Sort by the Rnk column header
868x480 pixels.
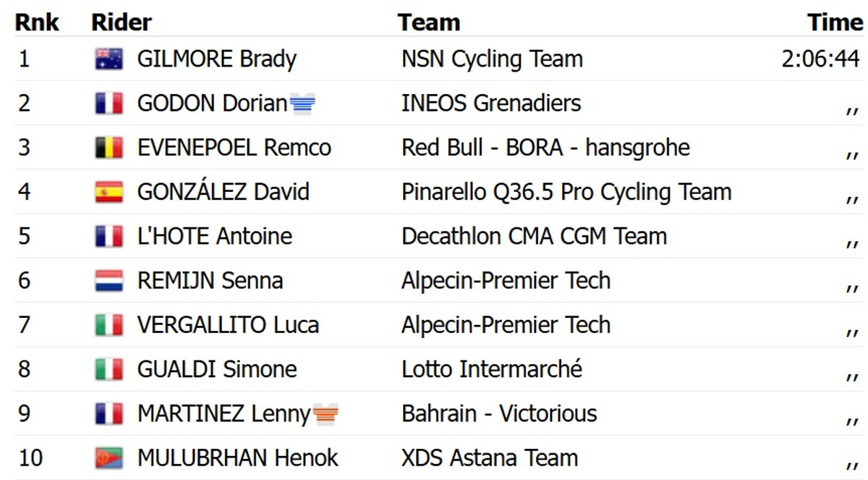tap(37, 22)
